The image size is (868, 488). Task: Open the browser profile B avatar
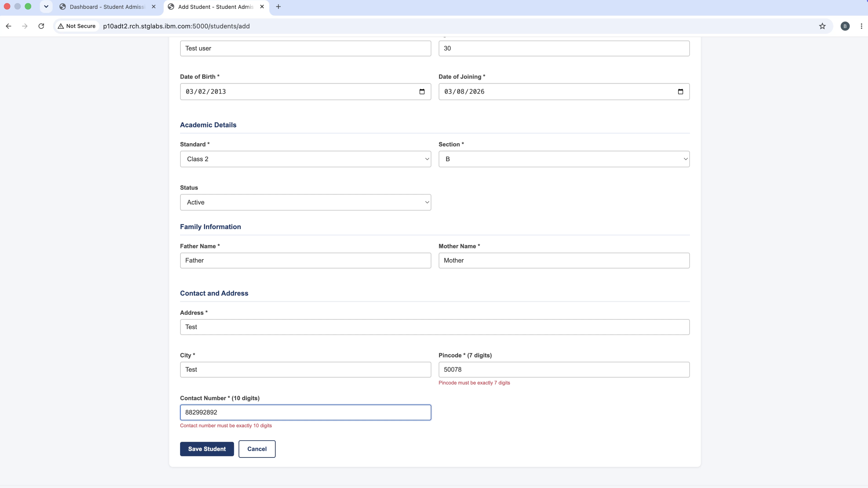(x=845, y=26)
